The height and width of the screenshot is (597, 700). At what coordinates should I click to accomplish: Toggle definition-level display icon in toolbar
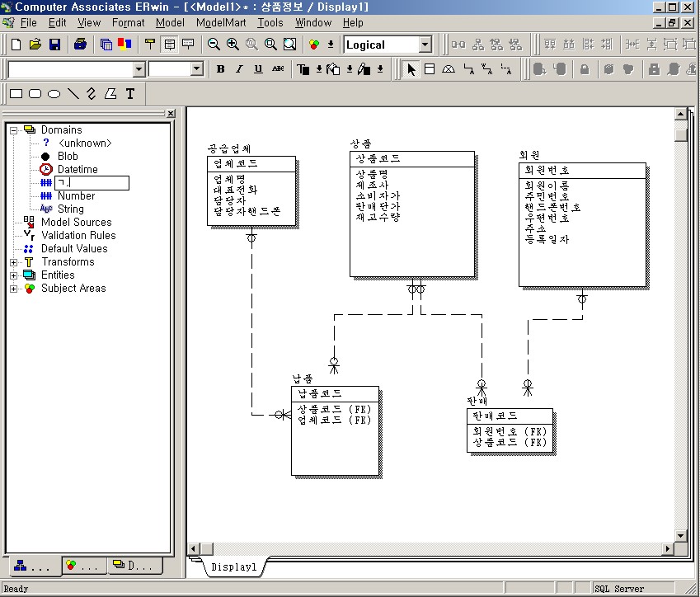[188, 45]
